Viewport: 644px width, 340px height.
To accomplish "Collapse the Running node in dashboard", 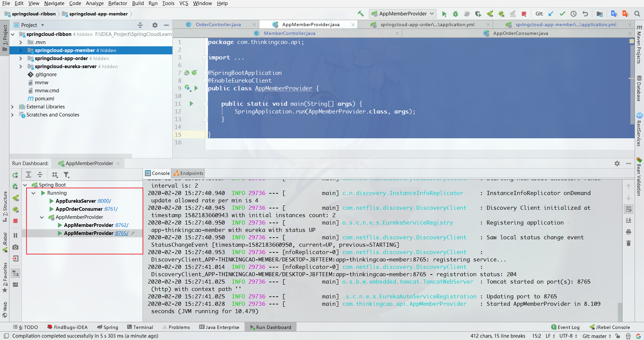I will tap(33, 193).
